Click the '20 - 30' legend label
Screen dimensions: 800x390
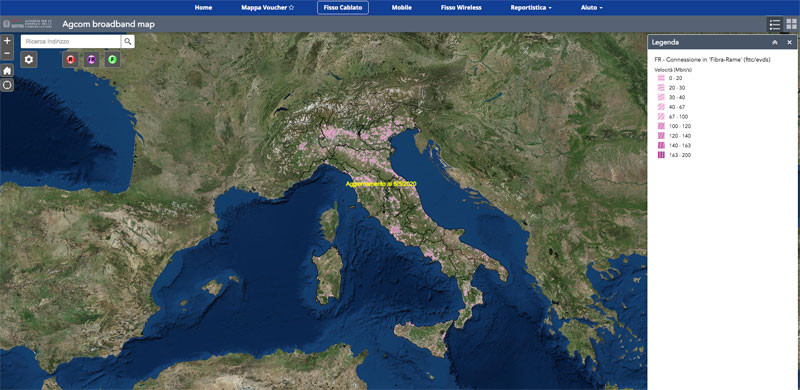[677, 88]
